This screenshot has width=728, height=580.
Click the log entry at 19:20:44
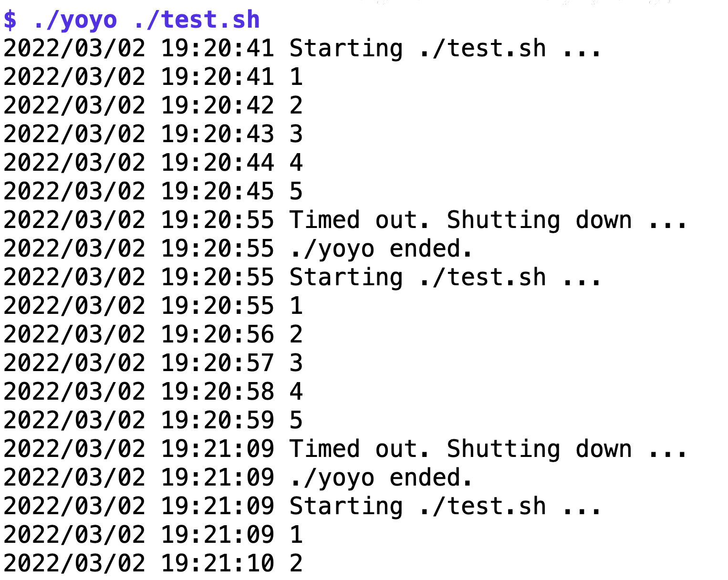[153, 163]
